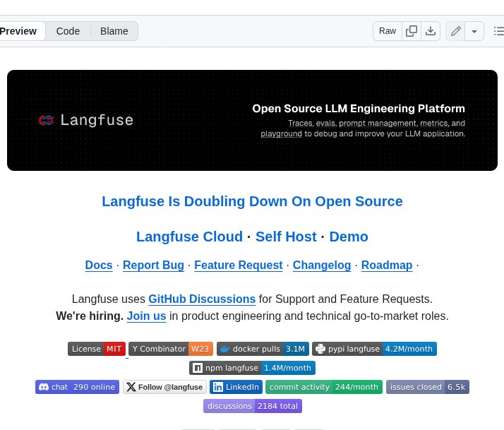Click the Follow @langfuse X badge
Image resolution: width=504 pixels, height=430 pixels.
pos(165,387)
